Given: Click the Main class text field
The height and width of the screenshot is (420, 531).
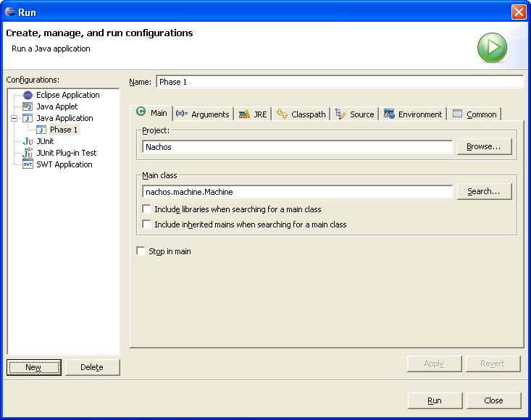Looking at the screenshot, I should [x=298, y=192].
